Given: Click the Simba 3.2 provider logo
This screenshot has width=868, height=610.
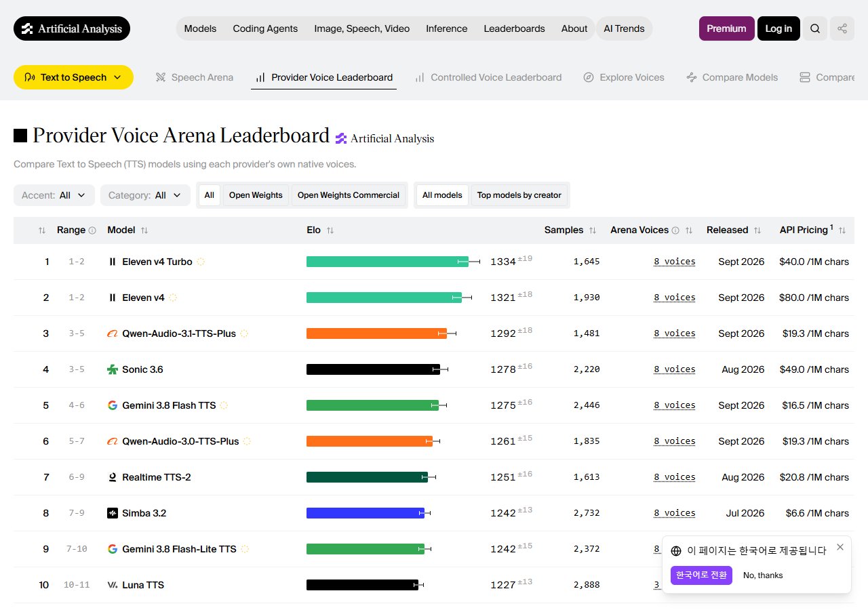Looking at the screenshot, I should [x=113, y=513].
